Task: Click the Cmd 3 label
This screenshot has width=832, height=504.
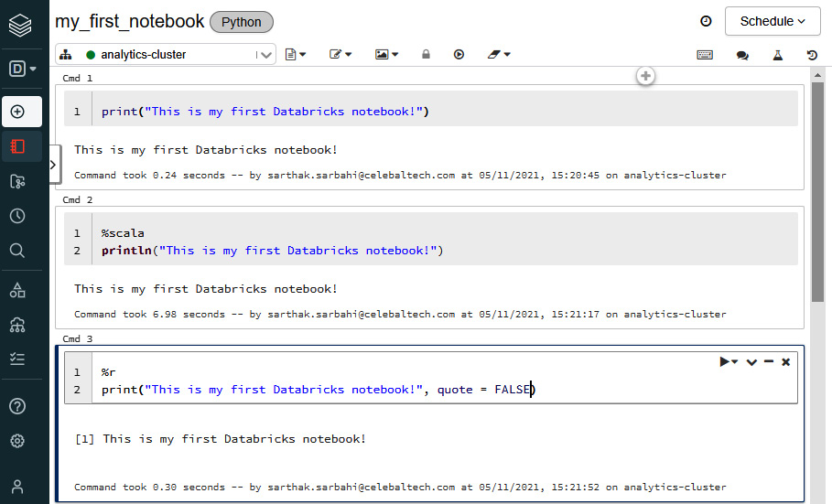Action: pos(78,338)
